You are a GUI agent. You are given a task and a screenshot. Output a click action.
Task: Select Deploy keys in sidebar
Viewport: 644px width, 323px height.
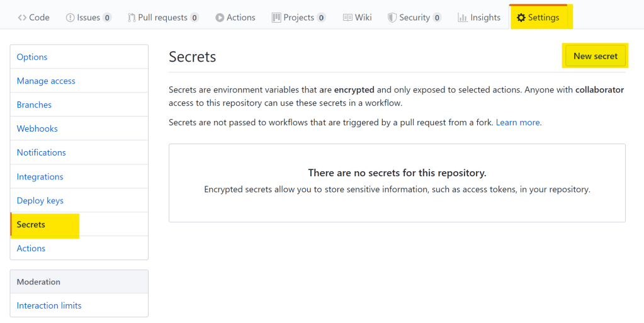[x=40, y=201]
